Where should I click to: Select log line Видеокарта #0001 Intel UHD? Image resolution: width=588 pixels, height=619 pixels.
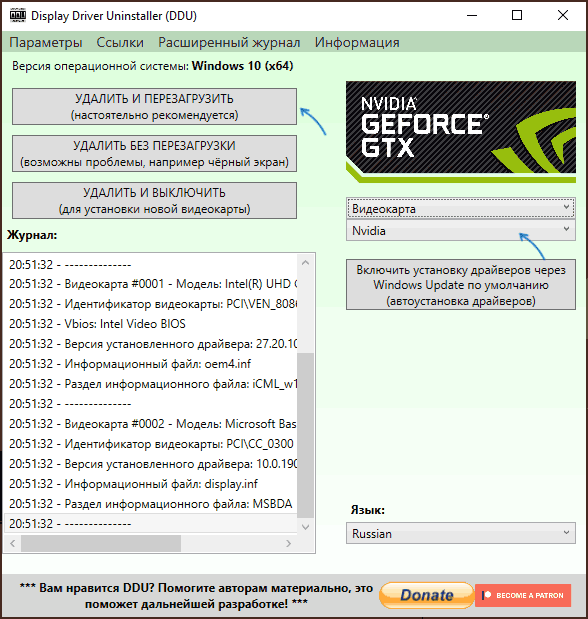(x=150, y=284)
